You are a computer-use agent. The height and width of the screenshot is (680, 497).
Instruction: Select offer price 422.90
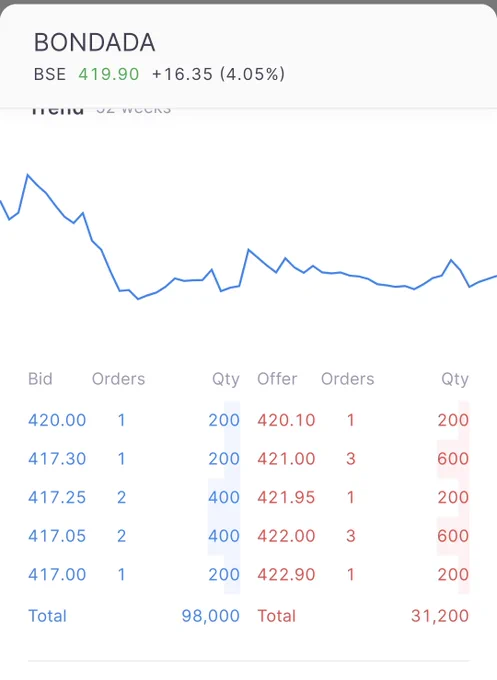[x=286, y=575]
